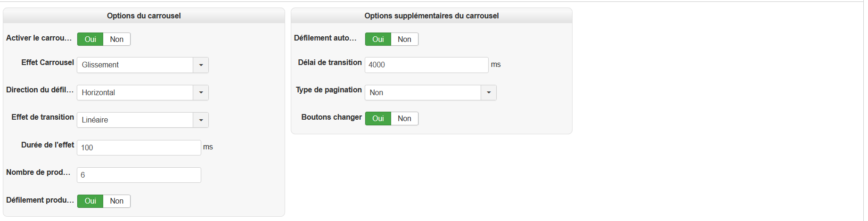
Task: Expand the 'Direction du défilement' dropdown arrow
Action: [201, 92]
